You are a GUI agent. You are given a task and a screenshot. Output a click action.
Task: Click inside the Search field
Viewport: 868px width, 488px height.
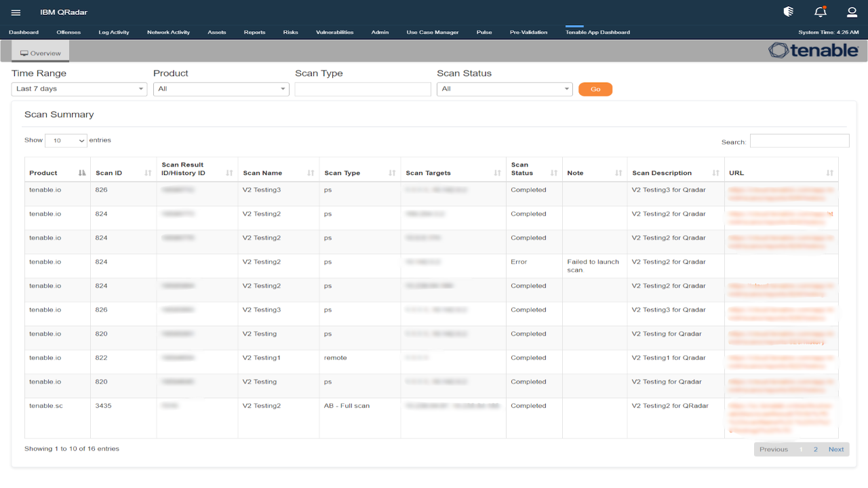tap(799, 140)
